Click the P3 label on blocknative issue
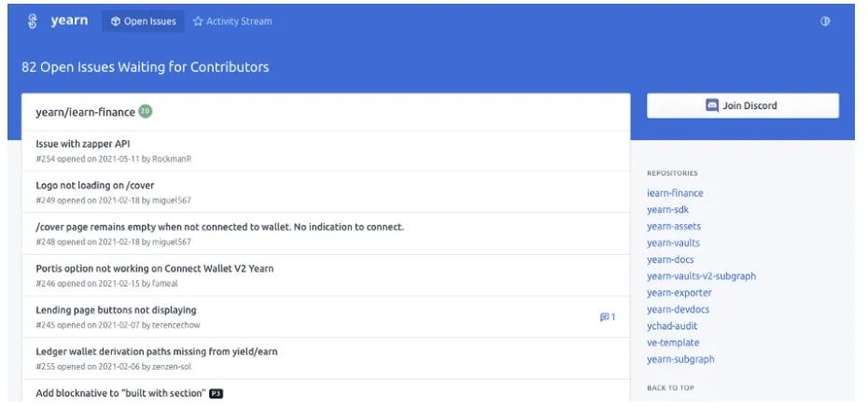 coord(216,394)
